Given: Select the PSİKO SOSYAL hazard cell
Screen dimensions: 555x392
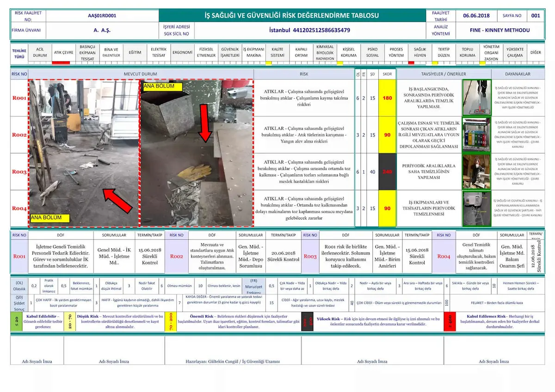Looking at the screenshot, I should 372,52.
